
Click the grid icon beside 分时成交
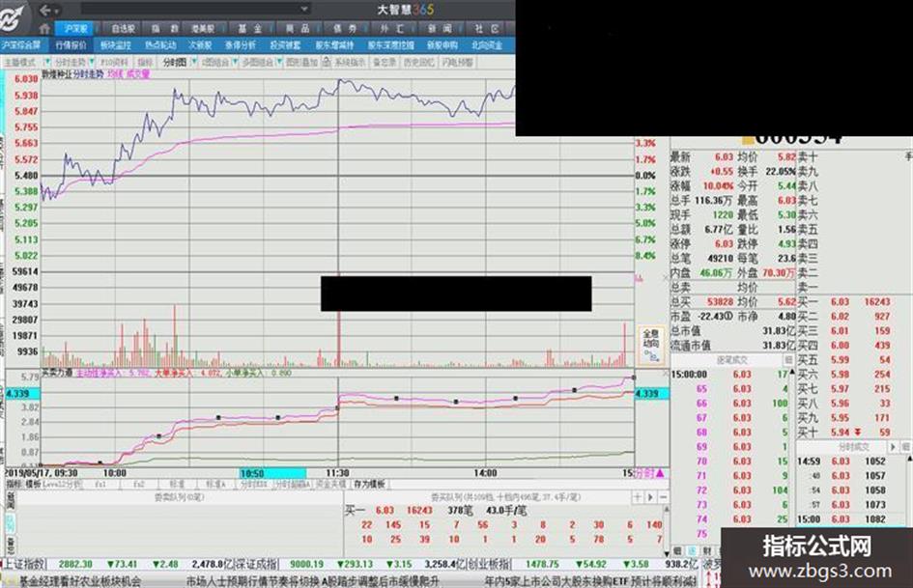(906, 446)
